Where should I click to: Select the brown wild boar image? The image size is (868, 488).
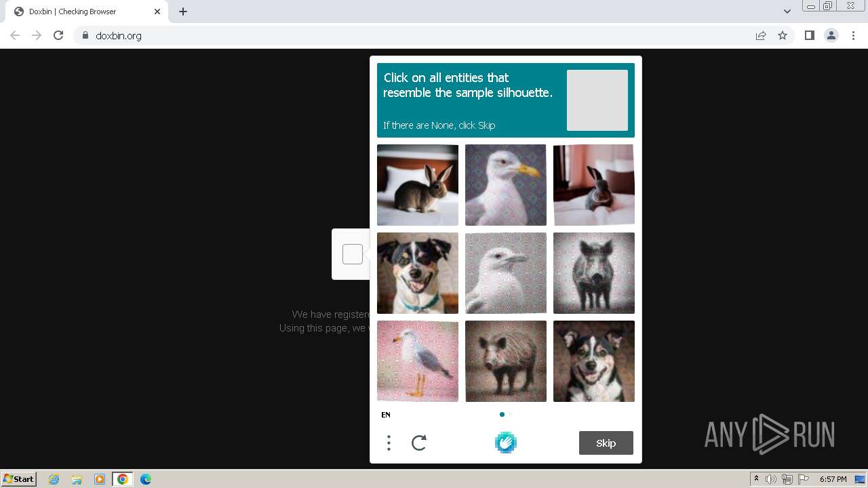click(506, 361)
